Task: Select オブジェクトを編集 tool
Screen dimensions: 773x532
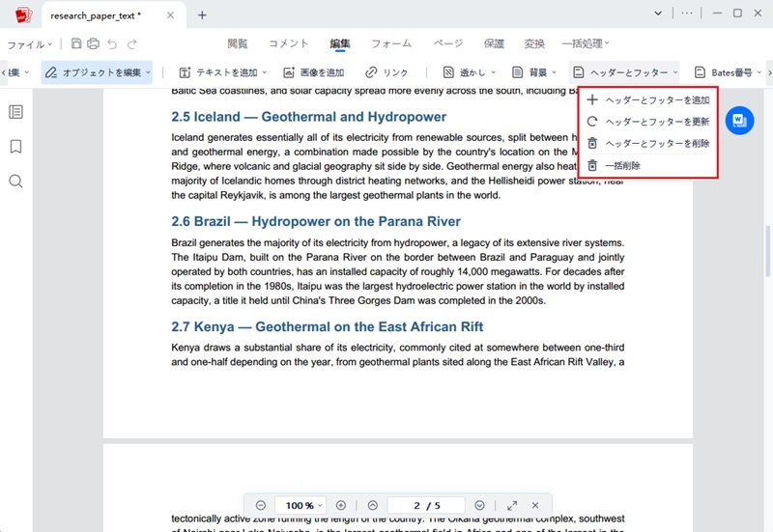Action: click(x=97, y=73)
